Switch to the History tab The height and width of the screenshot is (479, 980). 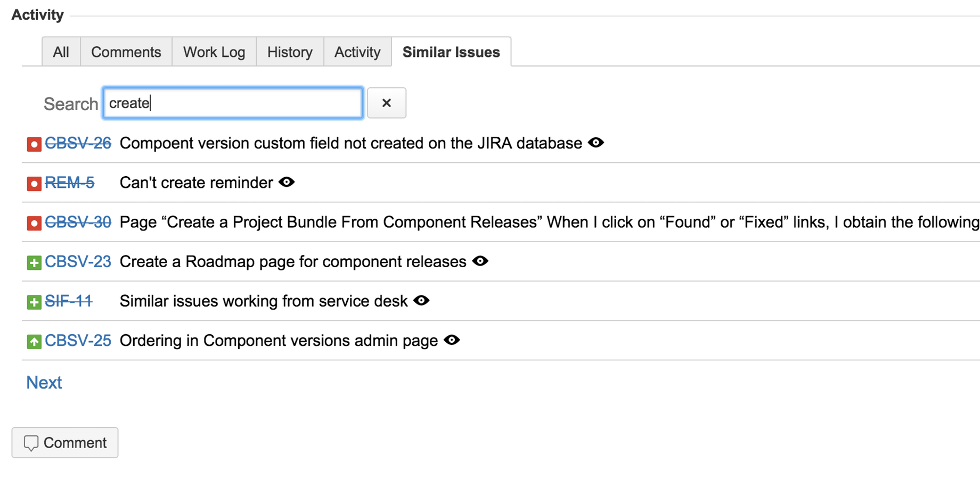click(290, 52)
